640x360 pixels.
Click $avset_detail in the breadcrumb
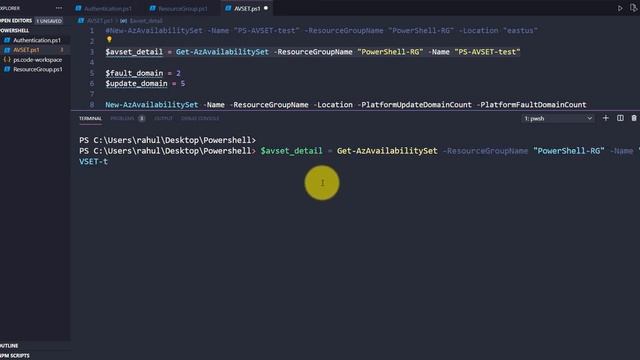point(146,20)
